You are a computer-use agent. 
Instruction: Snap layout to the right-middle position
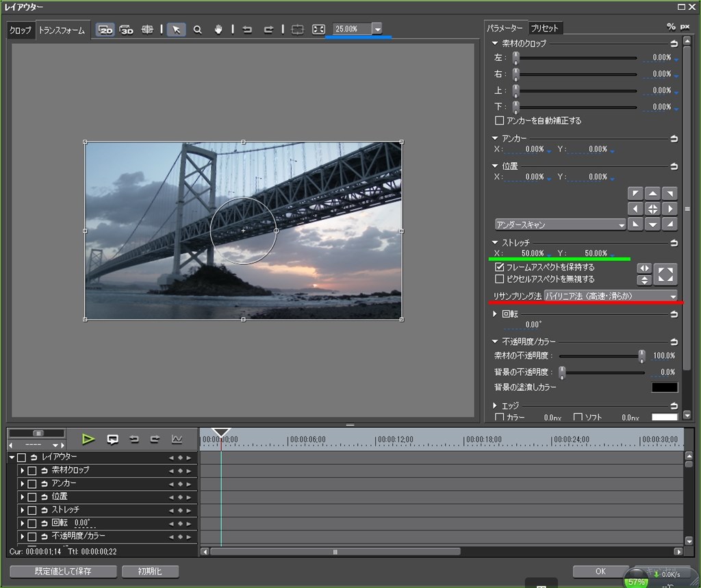(x=670, y=209)
